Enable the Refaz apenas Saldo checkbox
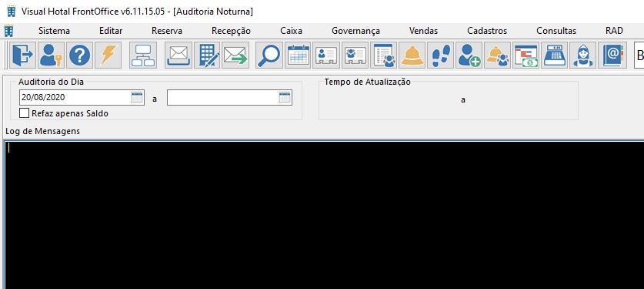 pos(24,113)
